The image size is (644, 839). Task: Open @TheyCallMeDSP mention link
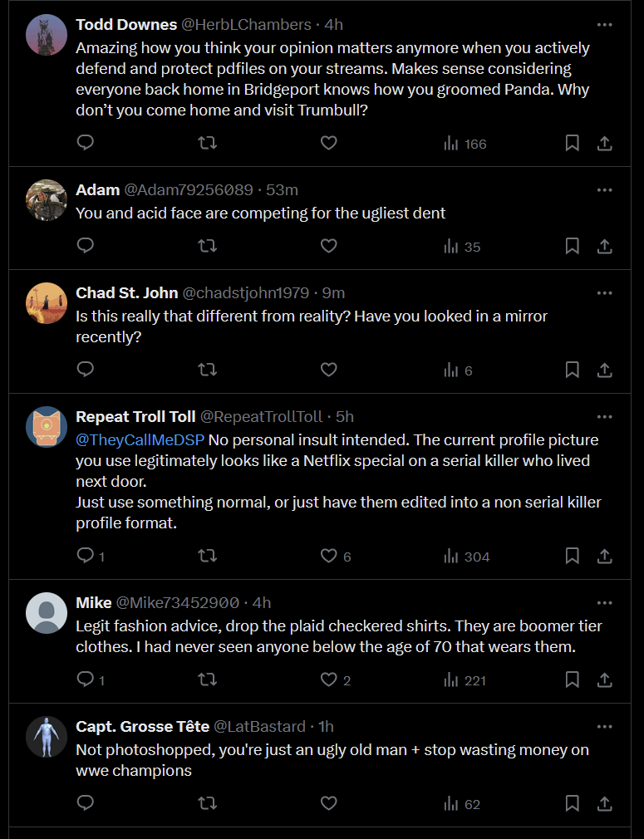[x=140, y=439]
